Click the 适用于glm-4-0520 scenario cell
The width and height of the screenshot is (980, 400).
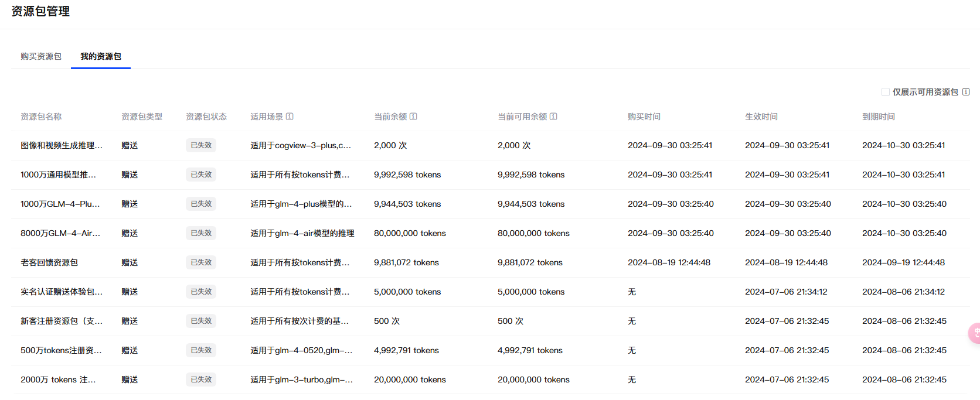pyautogui.click(x=301, y=350)
